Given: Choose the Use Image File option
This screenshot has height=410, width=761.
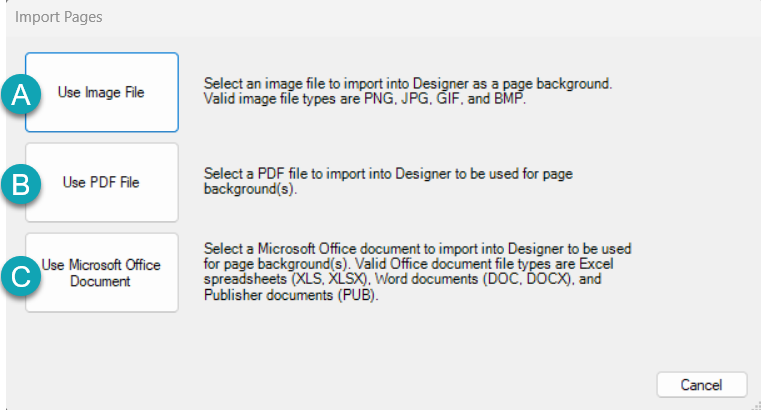Looking at the screenshot, I should click(102, 92).
